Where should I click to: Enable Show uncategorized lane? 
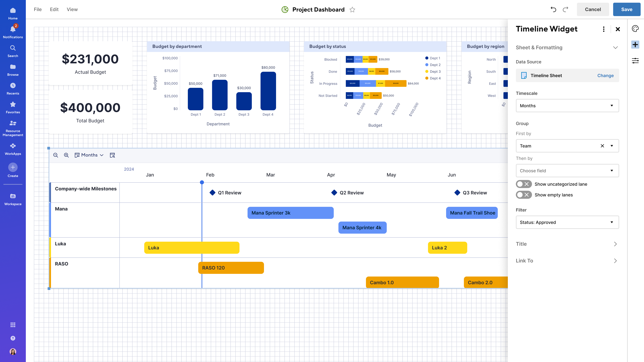coord(523,184)
